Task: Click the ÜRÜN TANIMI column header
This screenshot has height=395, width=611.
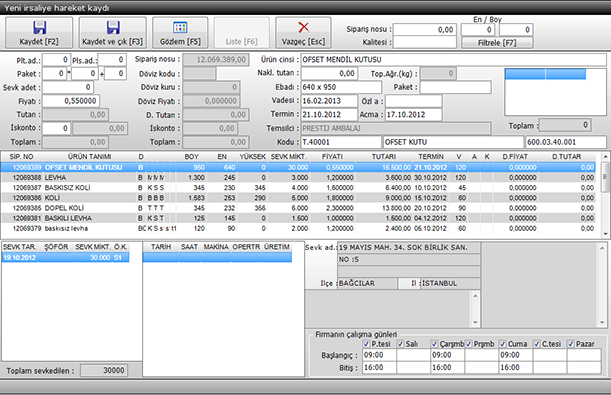Action: (x=90, y=157)
